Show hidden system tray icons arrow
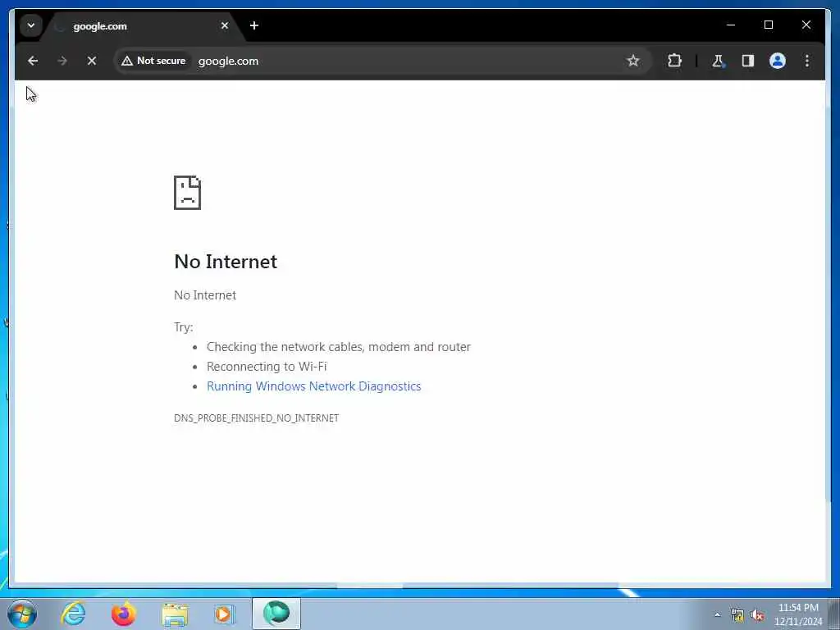The height and width of the screenshot is (630, 840). tap(717, 614)
